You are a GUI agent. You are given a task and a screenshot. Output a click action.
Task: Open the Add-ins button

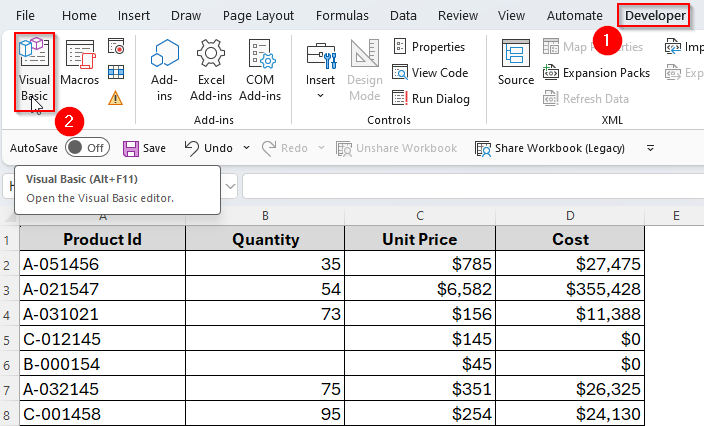click(164, 70)
